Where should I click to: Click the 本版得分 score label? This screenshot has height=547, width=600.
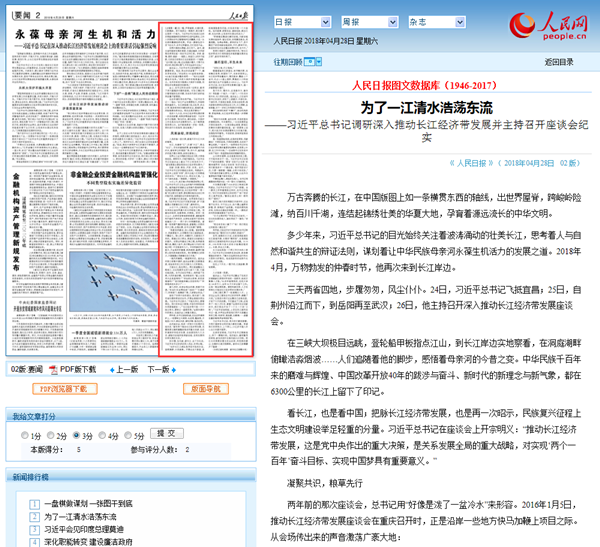point(47,450)
